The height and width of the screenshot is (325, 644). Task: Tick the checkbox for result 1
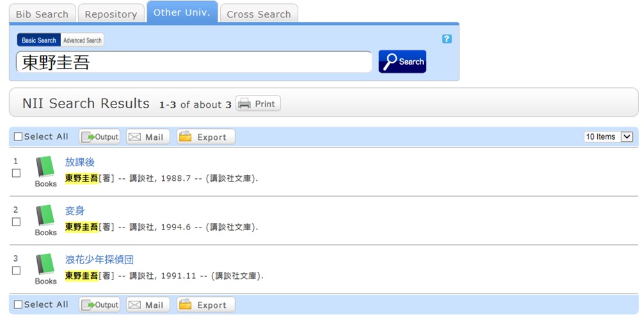click(x=17, y=173)
